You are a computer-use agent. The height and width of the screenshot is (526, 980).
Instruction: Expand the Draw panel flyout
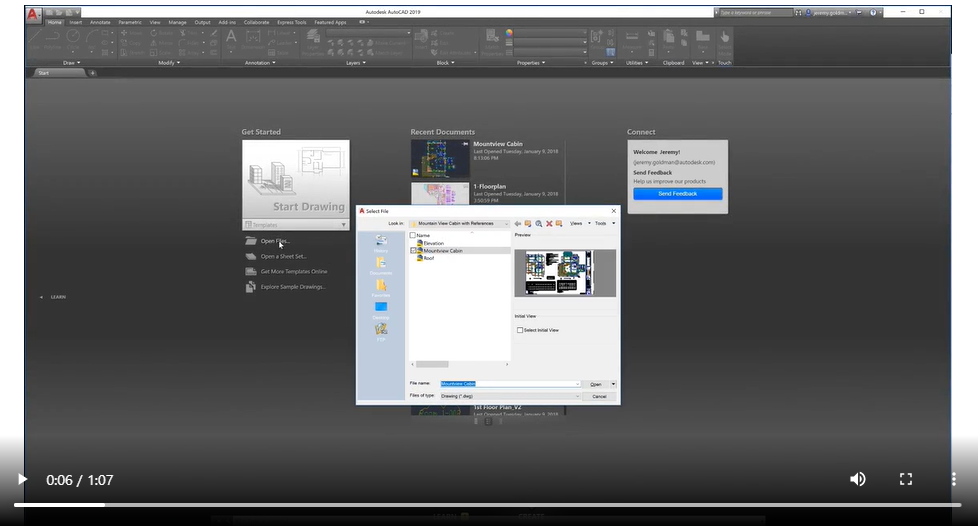point(72,62)
